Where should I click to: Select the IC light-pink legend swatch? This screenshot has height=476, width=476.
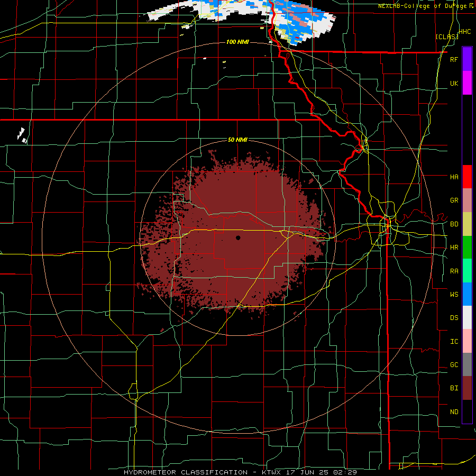(467, 341)
